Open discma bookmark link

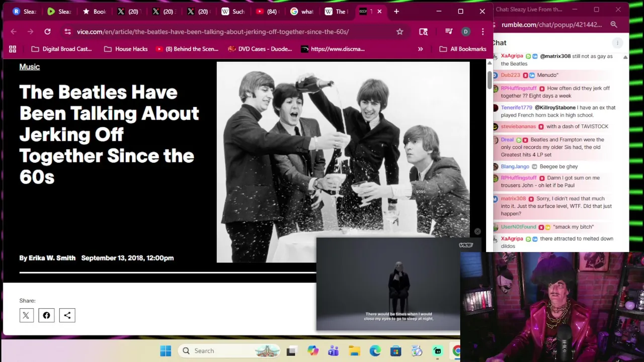[333, 49]
